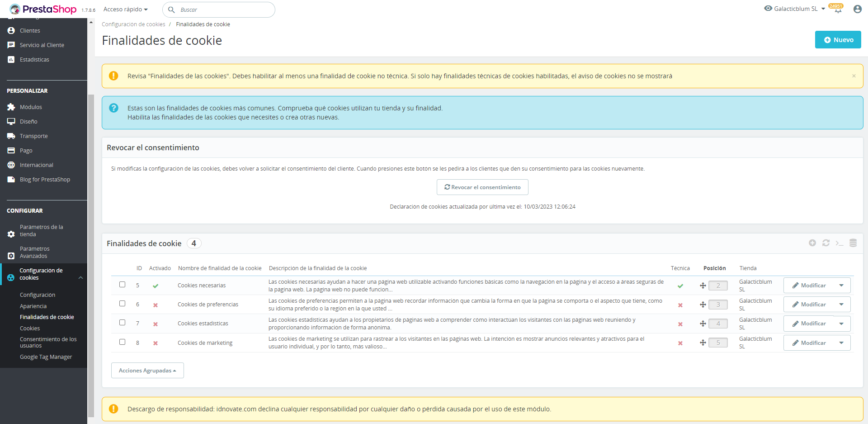Viewport: 868px width, 424px height.
Task: Enable Activado for Cookies de preferencias
Action: pyautogui.click(x=156, y=305)
